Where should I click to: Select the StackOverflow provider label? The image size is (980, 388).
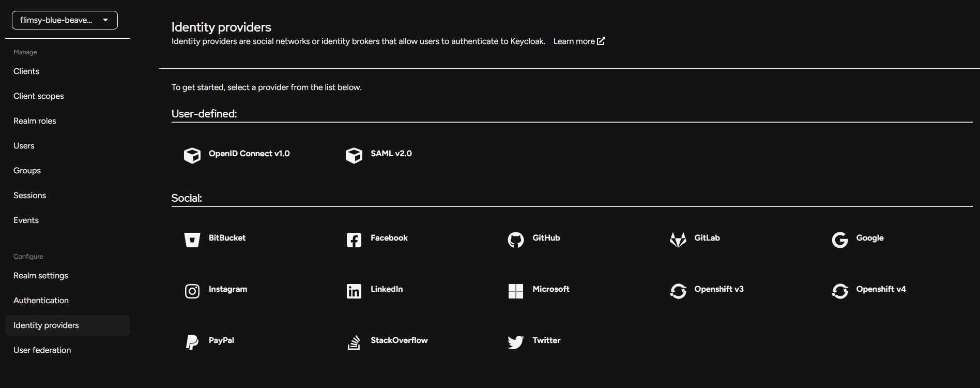click(x=399, y=340)
